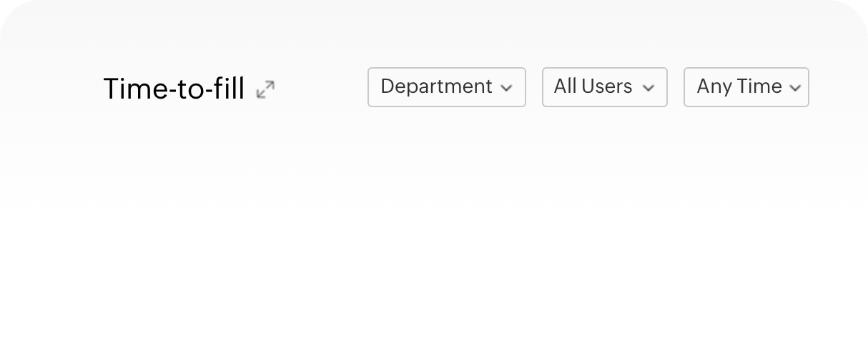Click the down arrow beside Any Time

coord(795,89)
